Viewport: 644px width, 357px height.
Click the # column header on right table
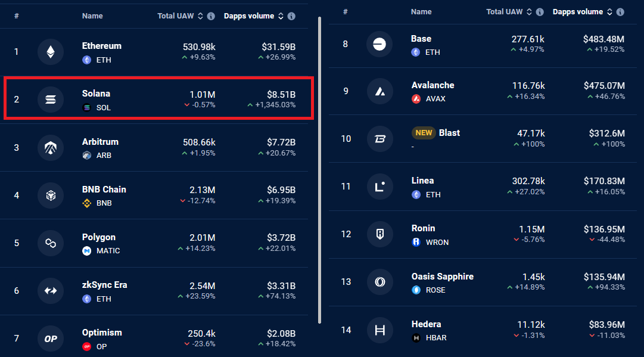(x=346, y=12)
